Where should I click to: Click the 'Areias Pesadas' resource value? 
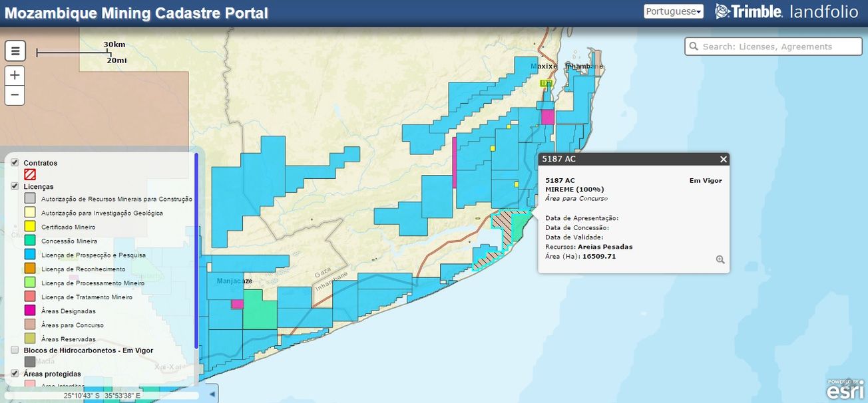tap(605, 247)
